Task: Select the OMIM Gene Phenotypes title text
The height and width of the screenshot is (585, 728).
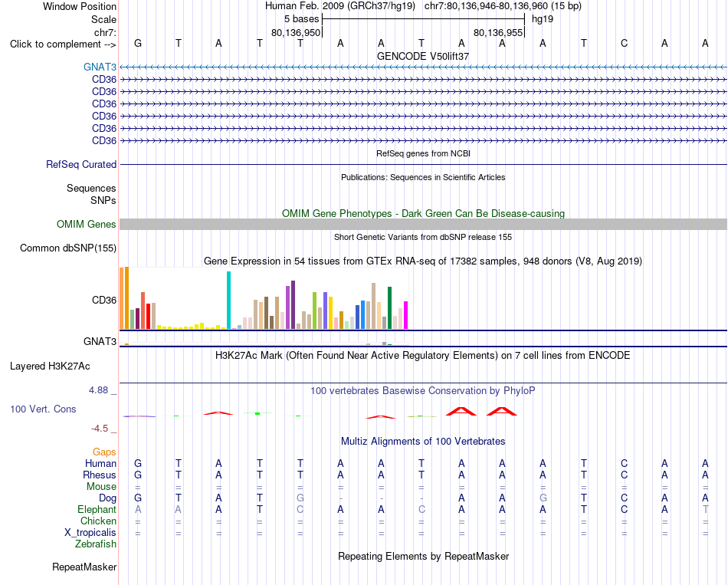Action: click(x=424, y=213)
